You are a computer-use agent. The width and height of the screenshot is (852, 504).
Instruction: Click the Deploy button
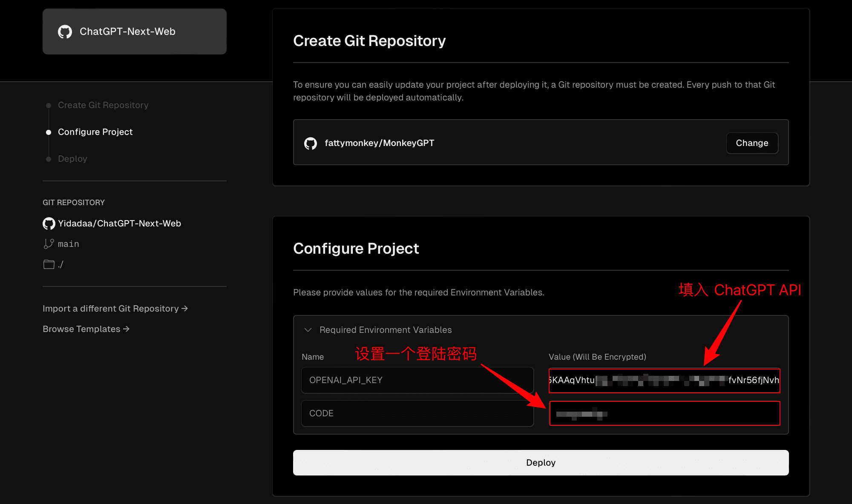(541, 463)
